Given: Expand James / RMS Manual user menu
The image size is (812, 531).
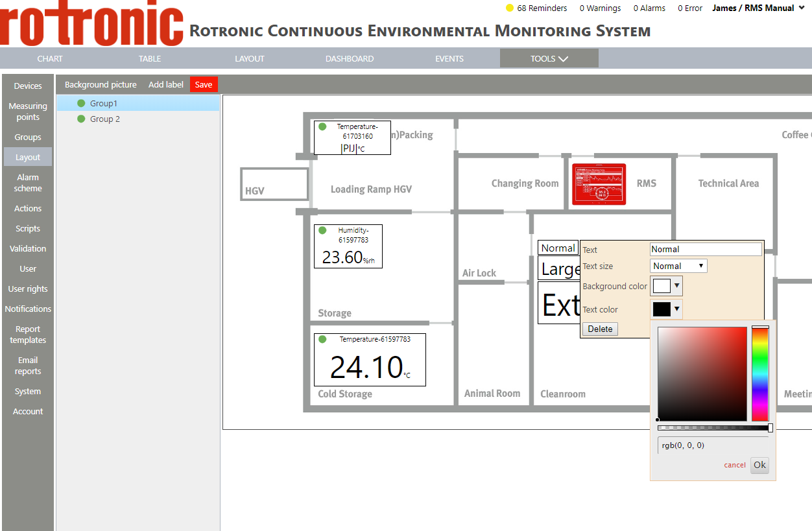Looking at the screenshot, I should (758, 8).
